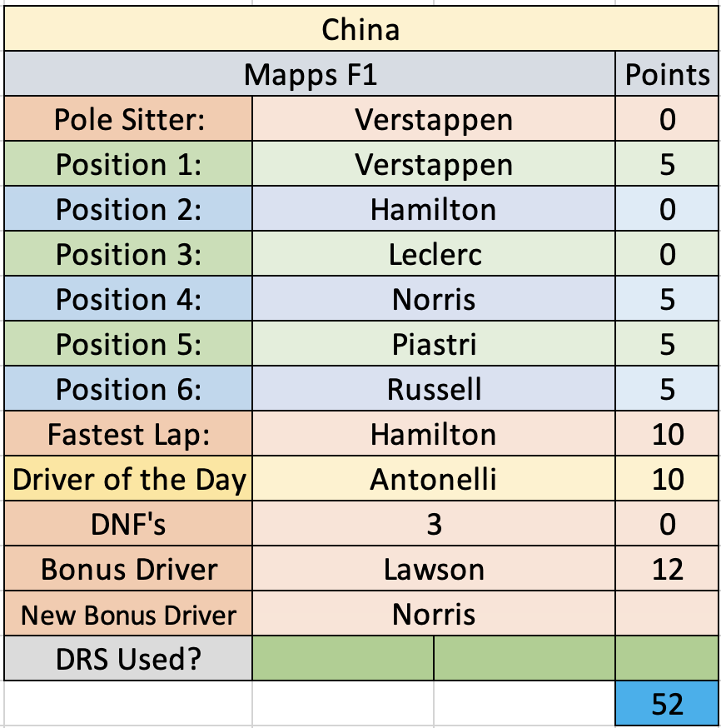The width and height of the screenshot is (721, 728).
Task: Select the China title cell
Action: tap(361, 29)
